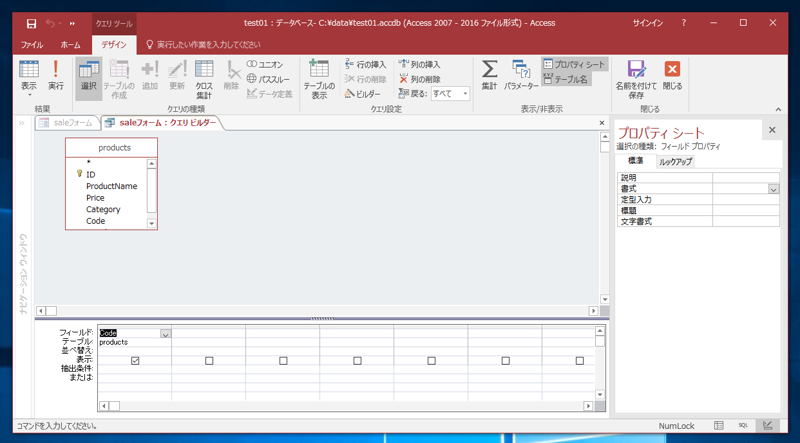
Task: Uncheck the 表示 checkbox for Code column
Action: [135, 360]
